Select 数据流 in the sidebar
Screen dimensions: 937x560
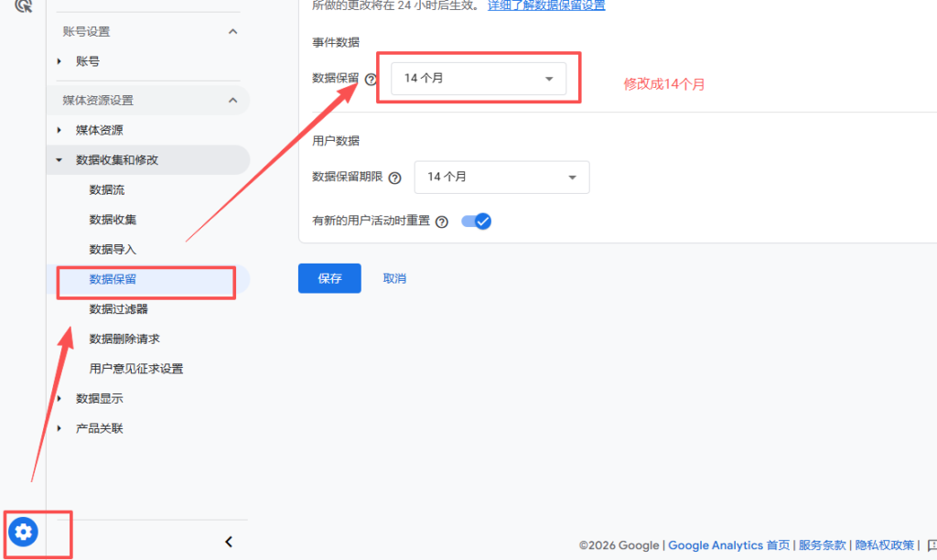106,190
